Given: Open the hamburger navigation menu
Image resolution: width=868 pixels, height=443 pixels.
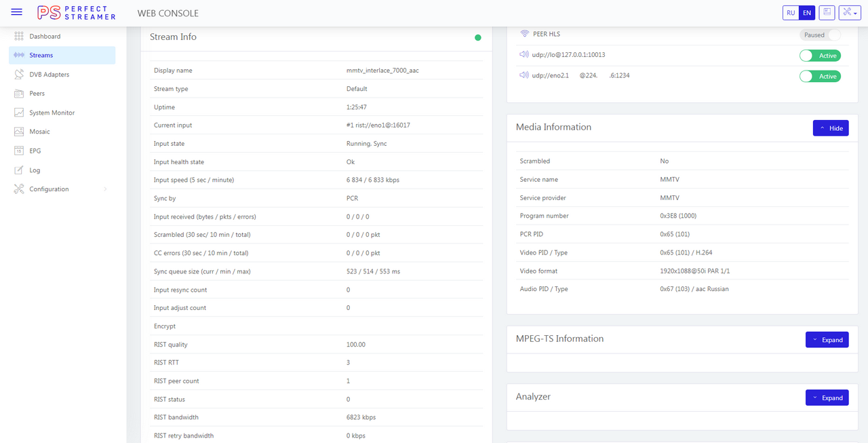Looking at the screenshot, I should pos(17,13).
